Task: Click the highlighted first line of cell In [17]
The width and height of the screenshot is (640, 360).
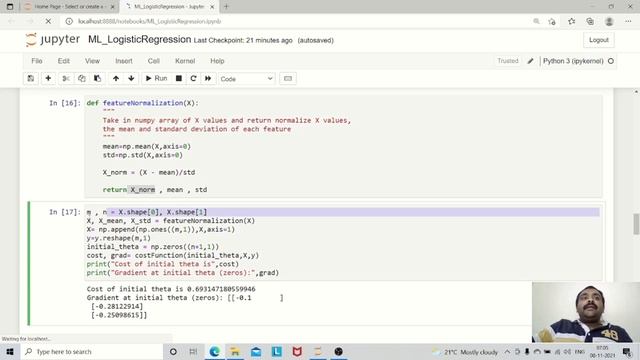Action: tap(343, 212)
